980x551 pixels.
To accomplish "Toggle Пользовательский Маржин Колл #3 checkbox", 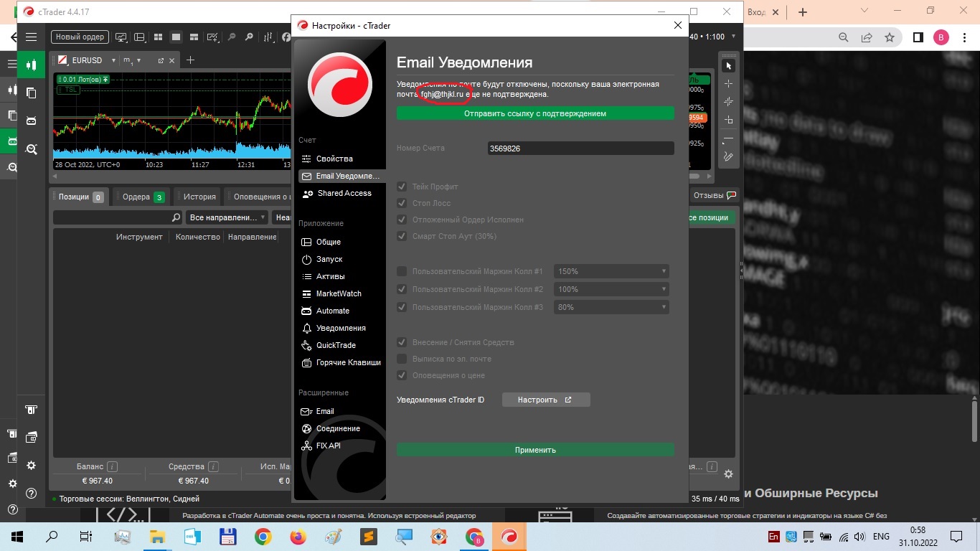I will point(402,307).
